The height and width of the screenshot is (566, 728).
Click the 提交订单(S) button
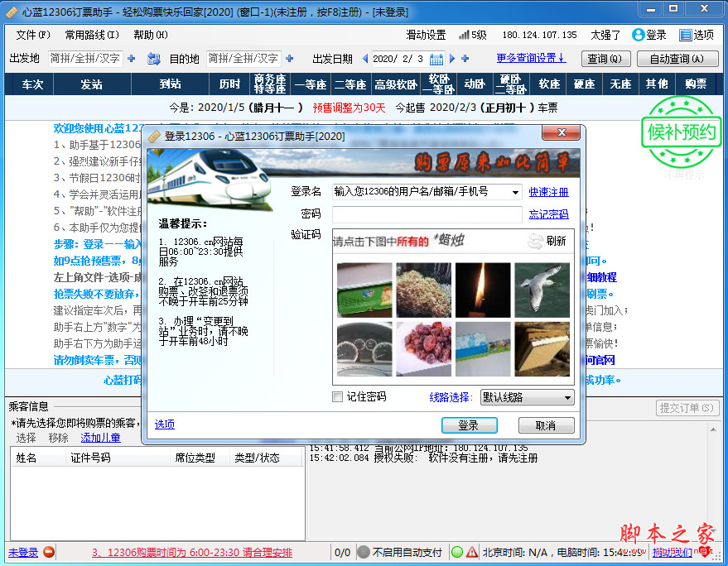(687, 408)
